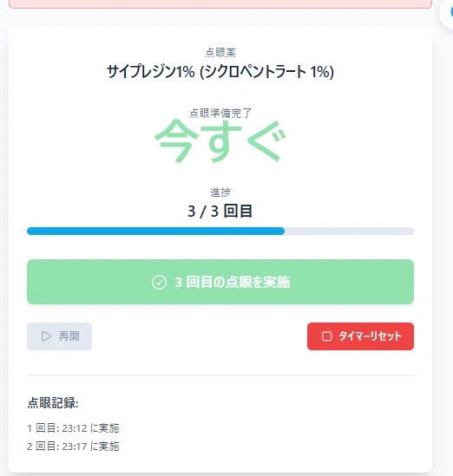Click the large green 今すぐ text

pyautogui.click(x=220, y=140)
